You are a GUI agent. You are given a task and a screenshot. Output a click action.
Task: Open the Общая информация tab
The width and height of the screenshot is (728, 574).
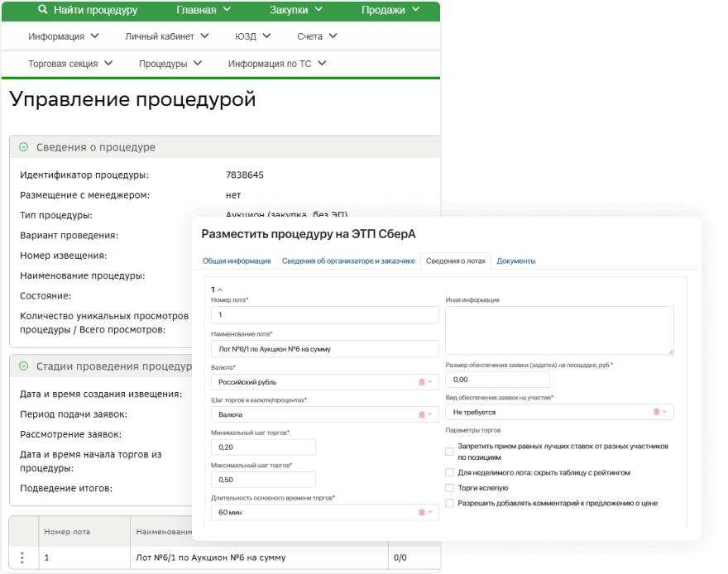(x=236, y=261)
